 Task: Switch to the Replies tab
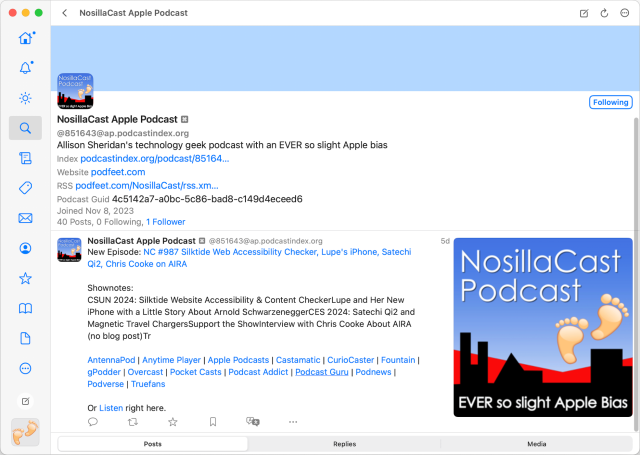(x=344, y=443)
